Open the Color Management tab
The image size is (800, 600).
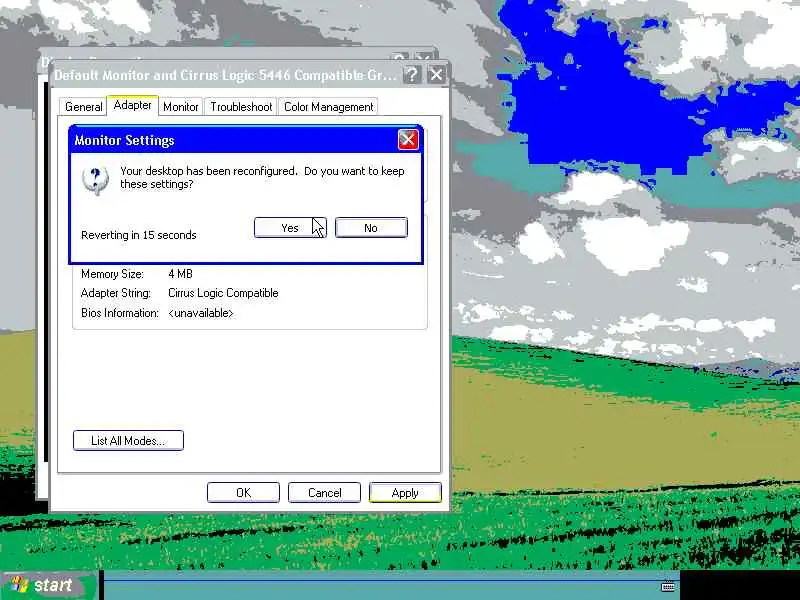pos(328,107)
